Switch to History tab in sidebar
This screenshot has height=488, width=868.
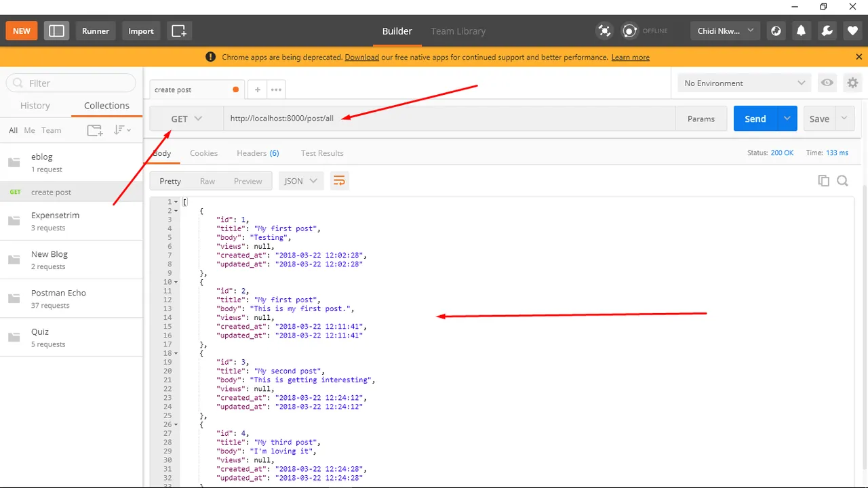tap(35, 106)
